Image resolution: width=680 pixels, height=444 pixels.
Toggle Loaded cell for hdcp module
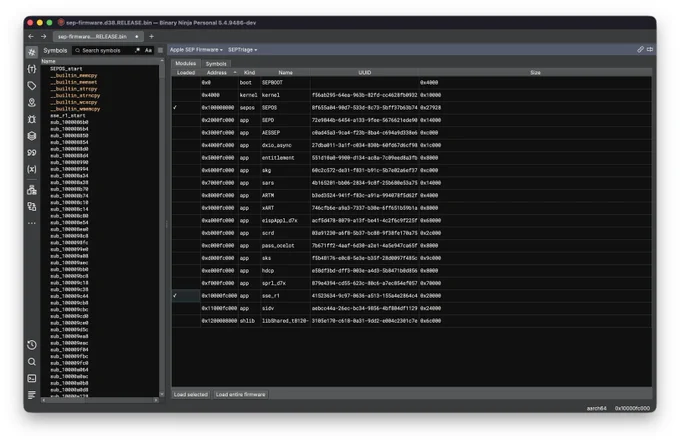tap(186, 271)
